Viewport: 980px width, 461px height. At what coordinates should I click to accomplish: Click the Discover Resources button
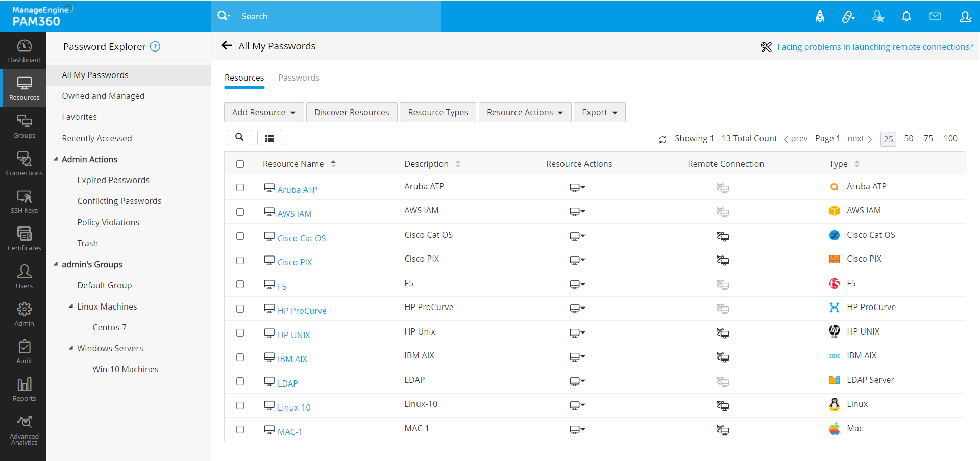point(352,112)
